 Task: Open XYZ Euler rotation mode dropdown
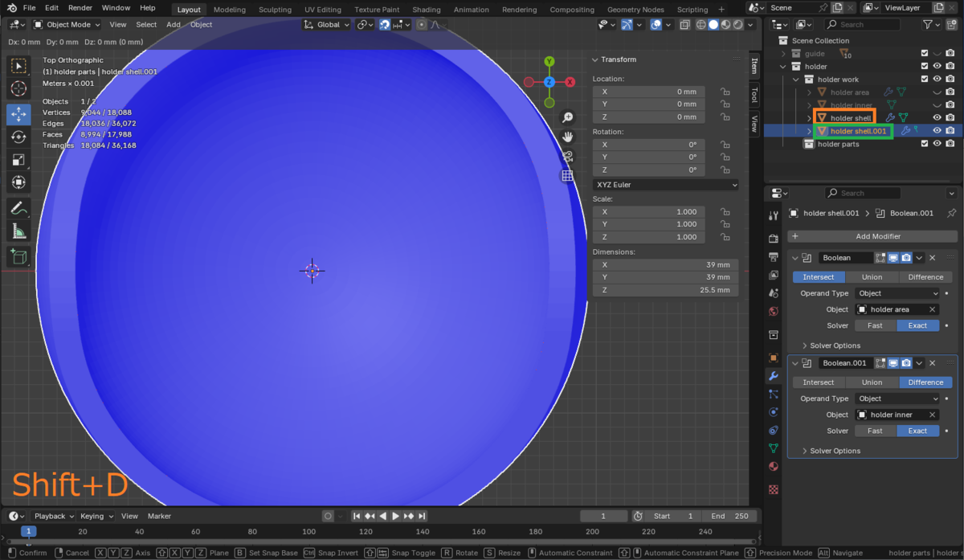pos(666,185)
